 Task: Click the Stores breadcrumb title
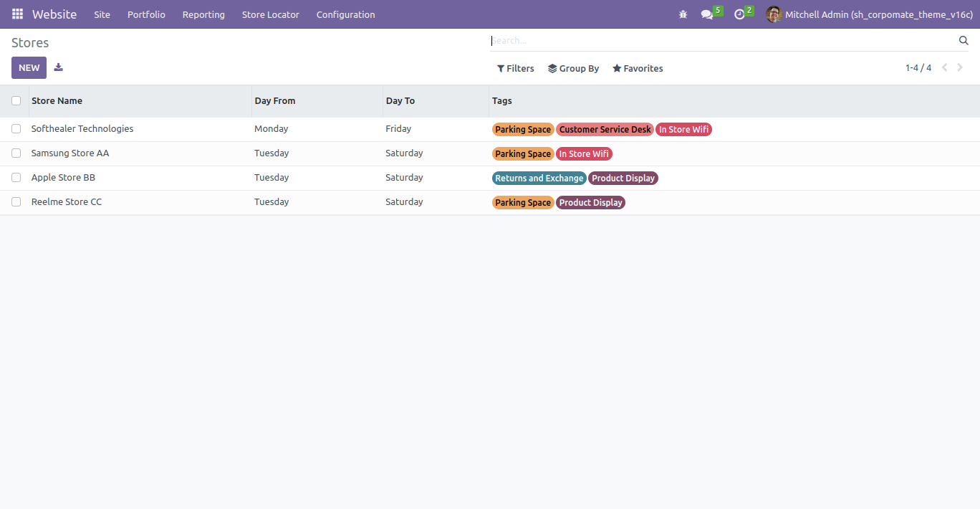(30, 43)
